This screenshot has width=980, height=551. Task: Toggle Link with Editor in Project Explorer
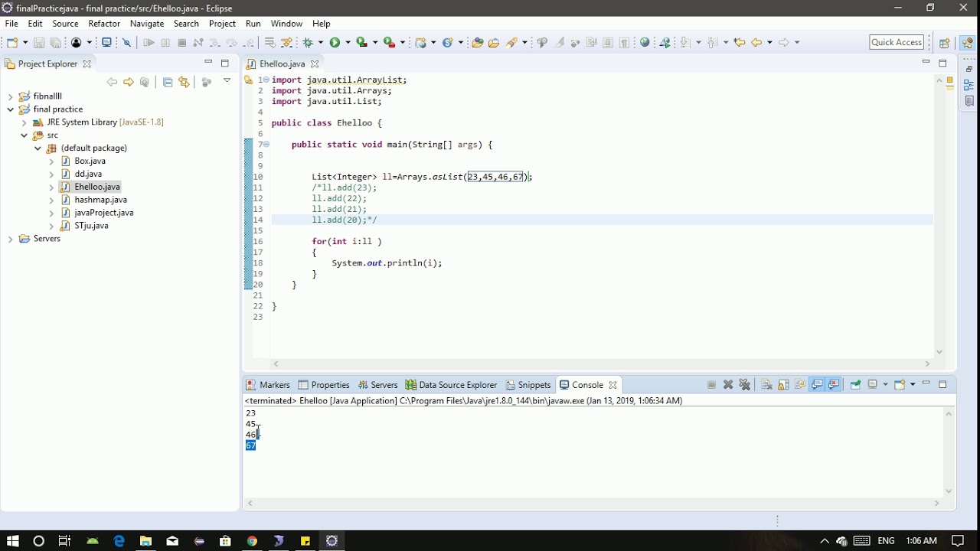point(185,82)
